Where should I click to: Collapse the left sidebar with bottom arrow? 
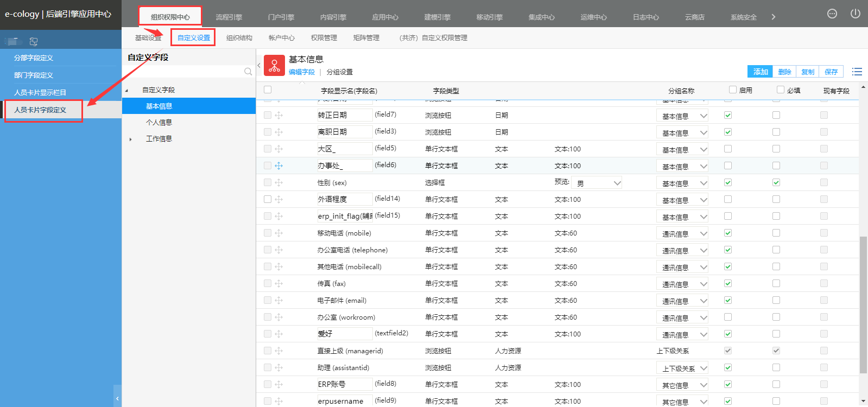point(117,398)
